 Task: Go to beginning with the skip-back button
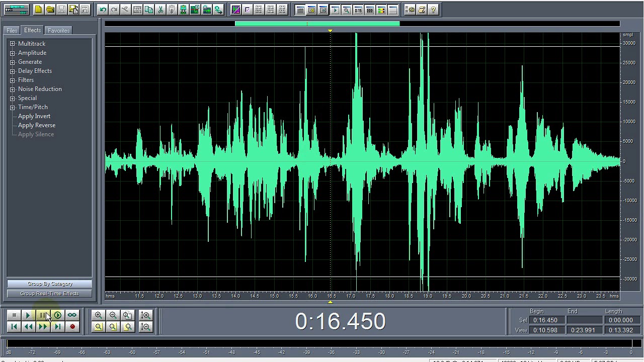[x=14, y=327]
